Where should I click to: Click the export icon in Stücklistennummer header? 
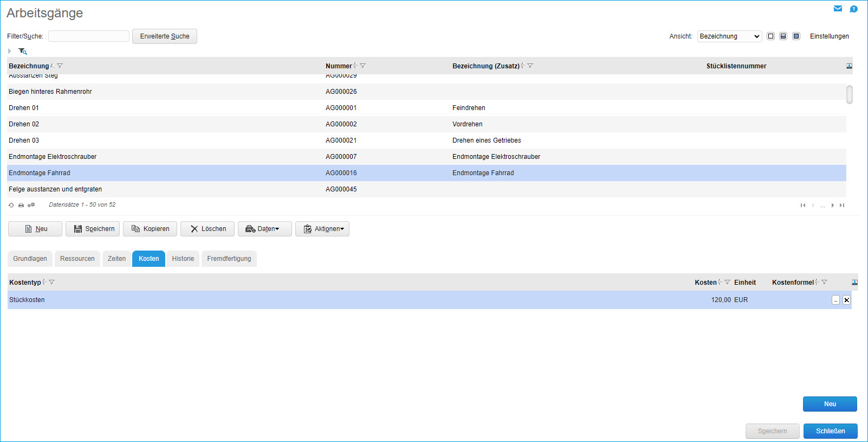pos(849,66)
